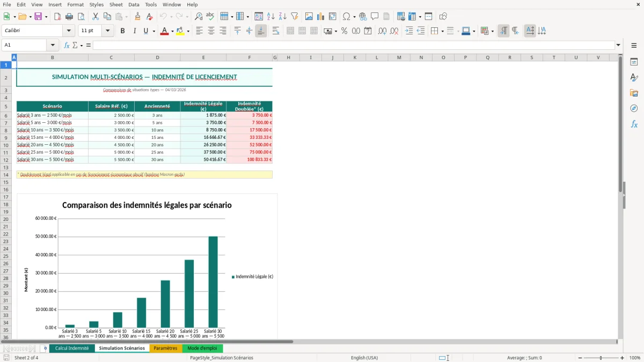Image resolution: width=644 pixels, height=362 pixels.
Task: Open Conditional Formatting dropdown arrow
Action: tap(492, 31)
